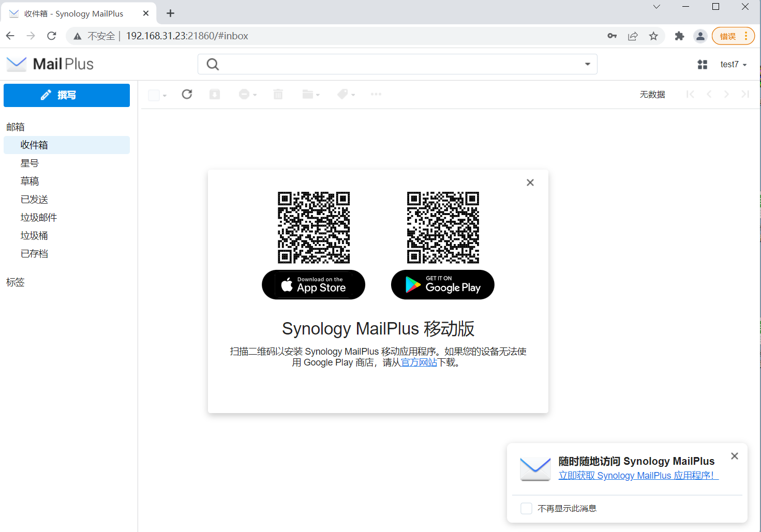Viewport: 761px width, 532px height.
Task: Click Get it on Google Play badge
Action: pos(443,285)
